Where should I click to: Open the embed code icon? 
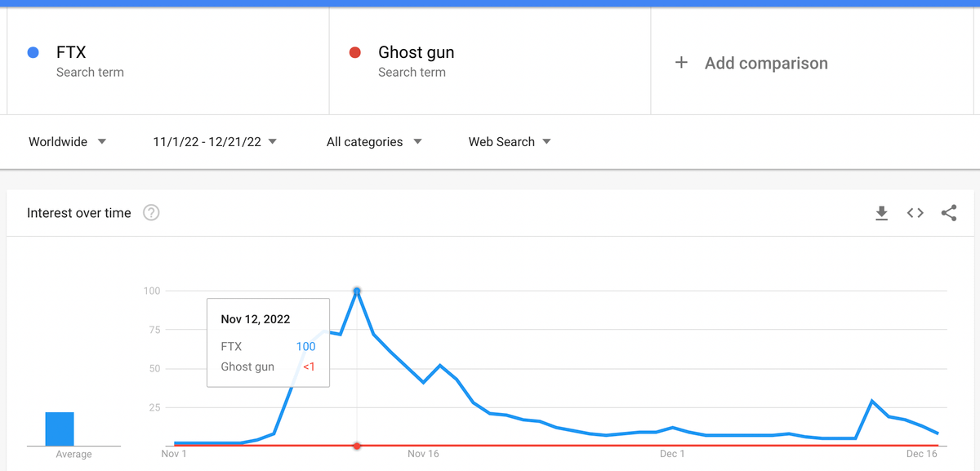click(915, 213)
